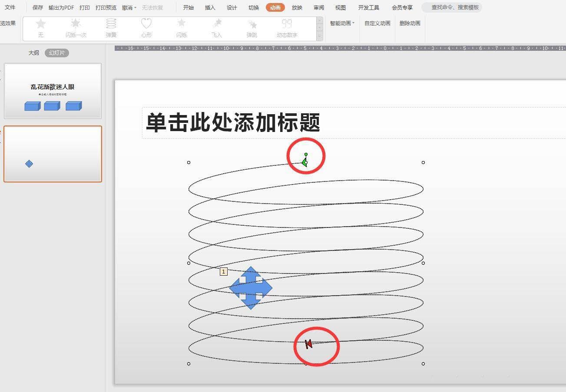
Task: Open the 设计 ribbon tab
Action: pos(232,7)
